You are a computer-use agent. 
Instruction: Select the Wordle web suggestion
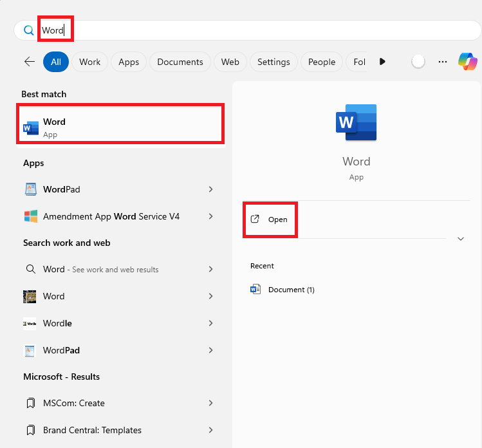120,323
